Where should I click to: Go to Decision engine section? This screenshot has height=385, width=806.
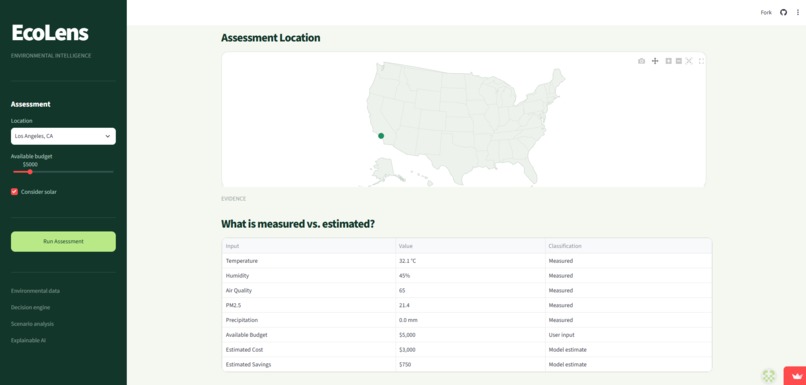click(30, 307)
